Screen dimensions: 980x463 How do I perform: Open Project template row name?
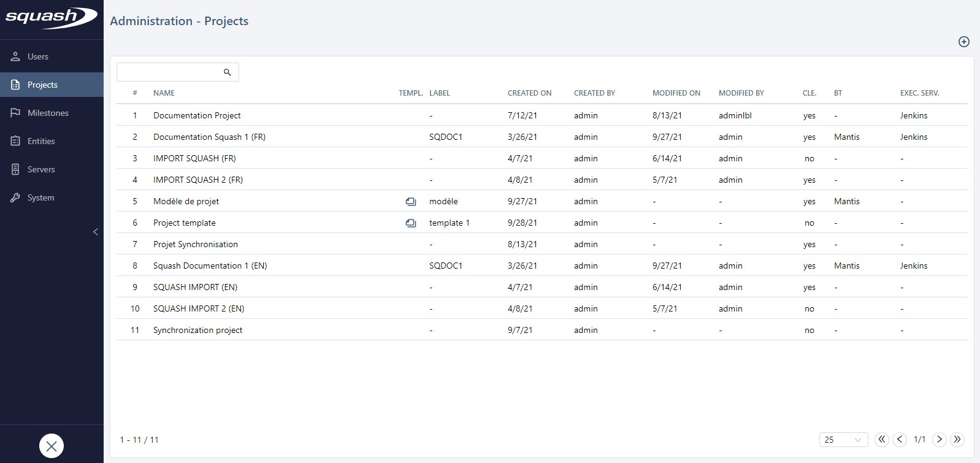[185, 223]
